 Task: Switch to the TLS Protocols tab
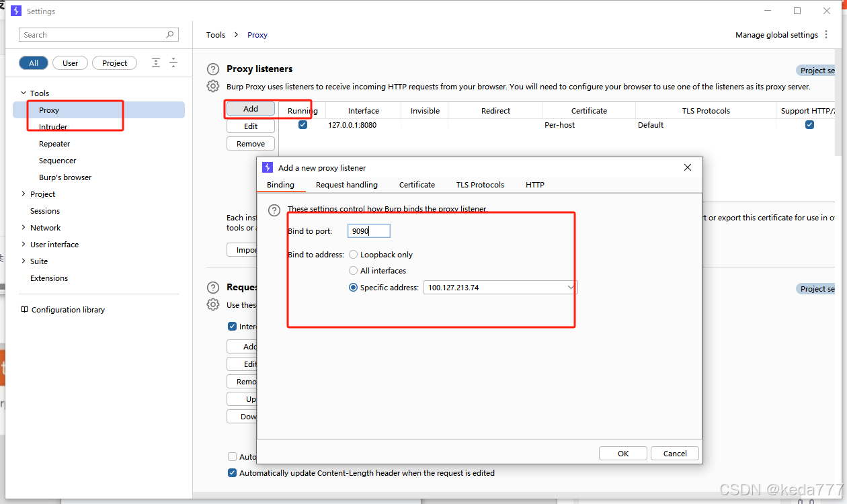[x=480, y=185]
